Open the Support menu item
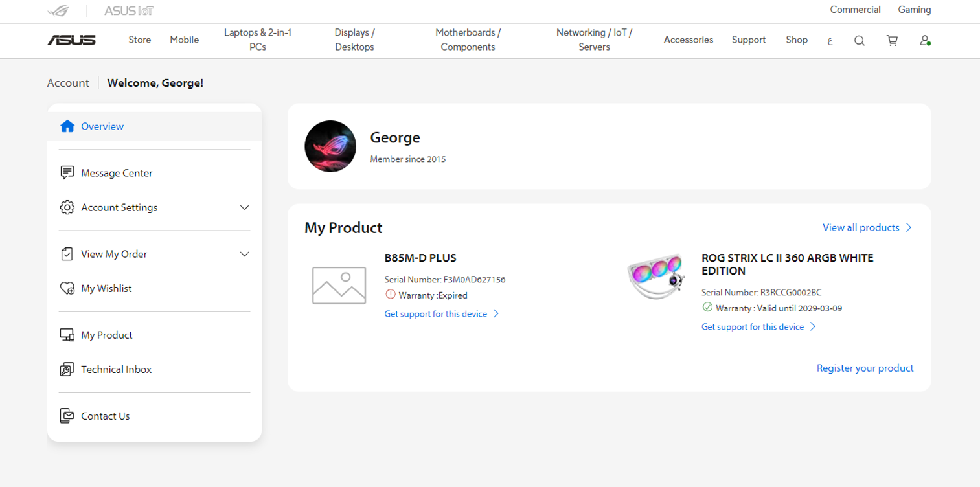This screenshot has height=487, width=980. (749, 40)
